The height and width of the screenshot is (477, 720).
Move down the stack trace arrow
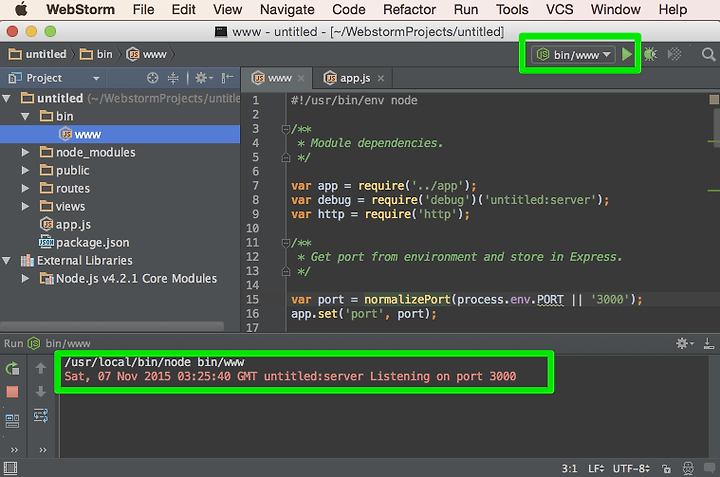point(41,392)
